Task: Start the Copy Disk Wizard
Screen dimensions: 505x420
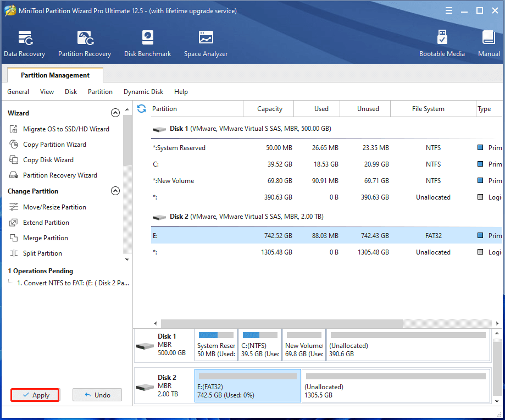Action: [x=48, y=160]
